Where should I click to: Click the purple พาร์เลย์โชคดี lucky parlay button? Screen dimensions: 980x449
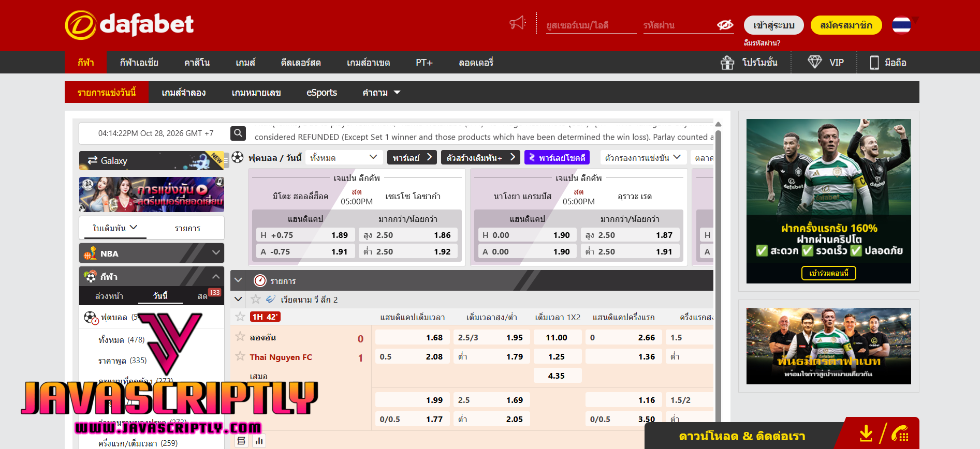pos(557,157)
